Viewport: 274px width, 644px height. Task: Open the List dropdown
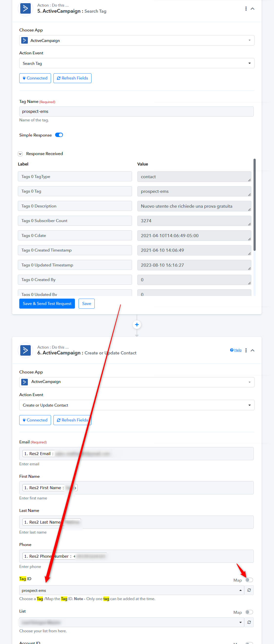click(x=132, y=622)
